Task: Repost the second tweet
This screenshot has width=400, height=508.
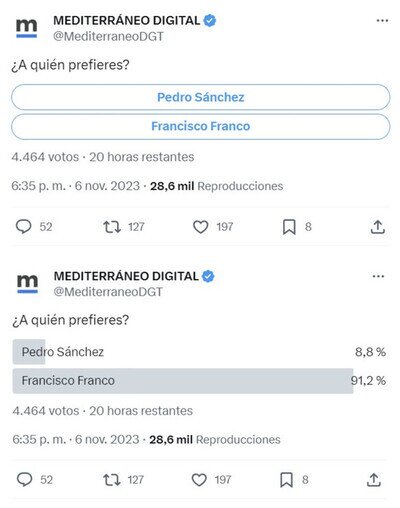Action: [x=112, y=480]
